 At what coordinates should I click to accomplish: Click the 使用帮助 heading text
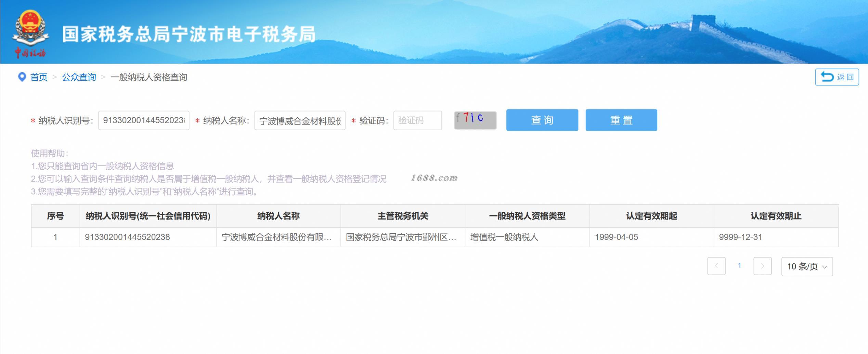50,153
